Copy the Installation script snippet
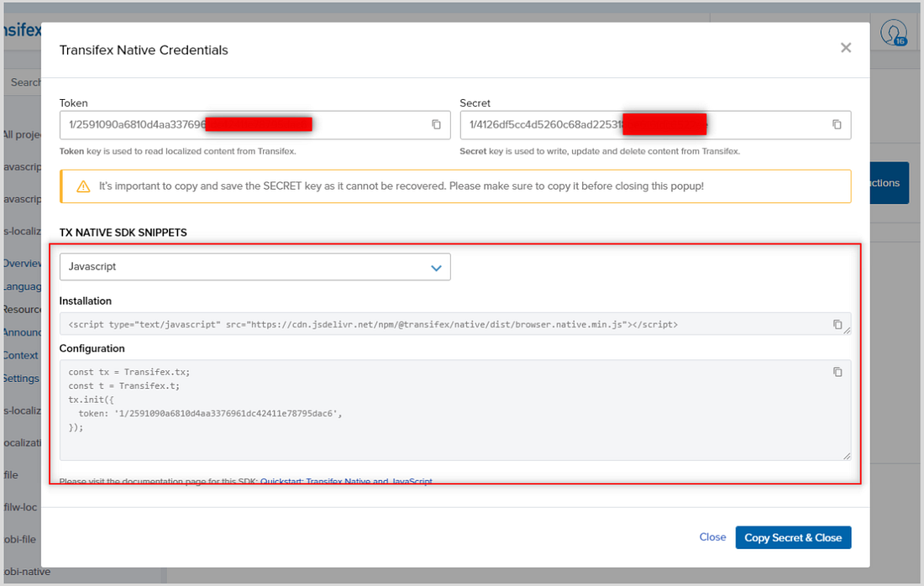 837,323
